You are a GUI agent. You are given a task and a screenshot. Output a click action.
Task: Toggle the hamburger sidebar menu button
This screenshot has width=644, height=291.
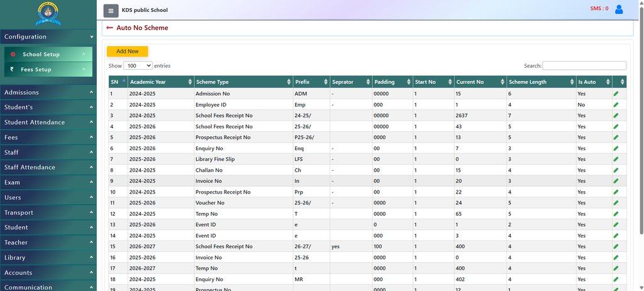click(x=111, y=11)
